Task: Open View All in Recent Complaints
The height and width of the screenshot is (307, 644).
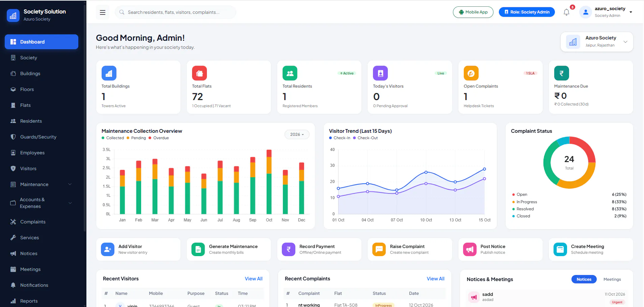Action: 435,279
